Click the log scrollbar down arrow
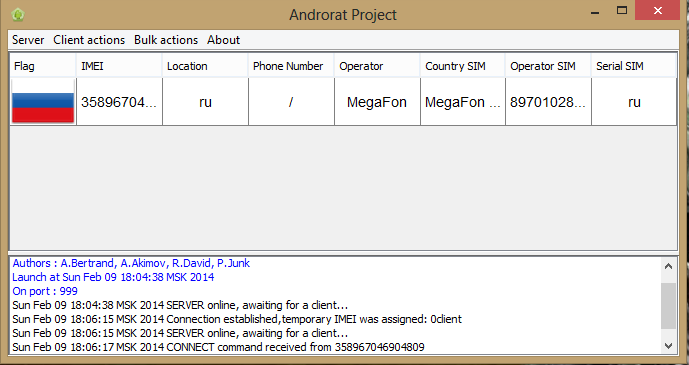Image resolution: width=689 pixels, height=365 pixels. click(x=668, y=346)
